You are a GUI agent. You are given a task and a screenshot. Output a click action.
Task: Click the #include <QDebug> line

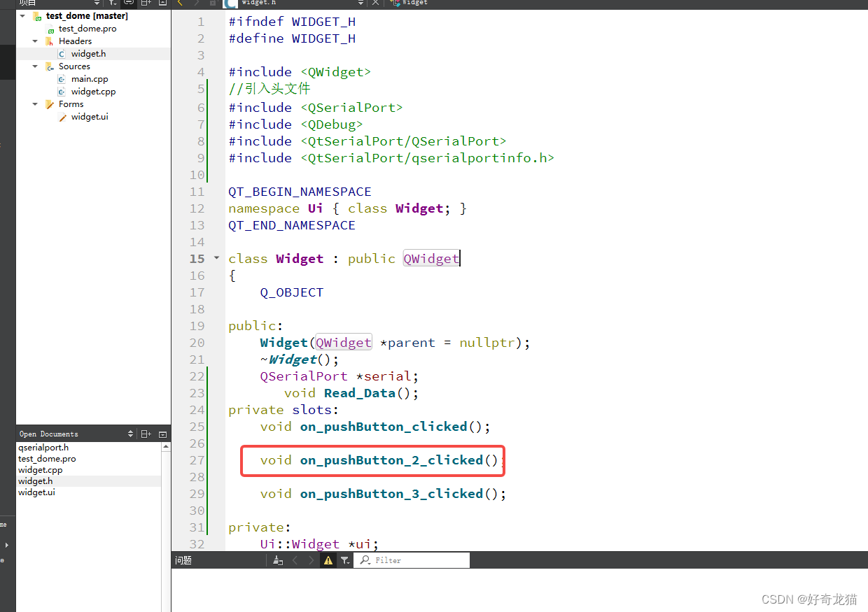(295, 124)
